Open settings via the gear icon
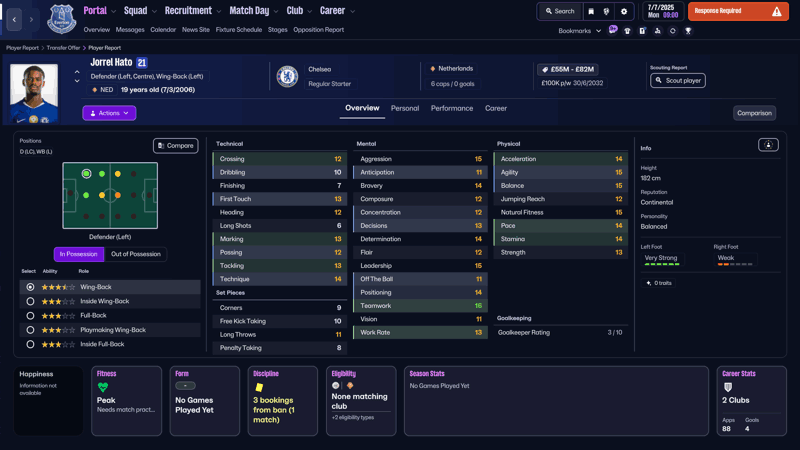This screenshot has height=450, width=800. 623,11
